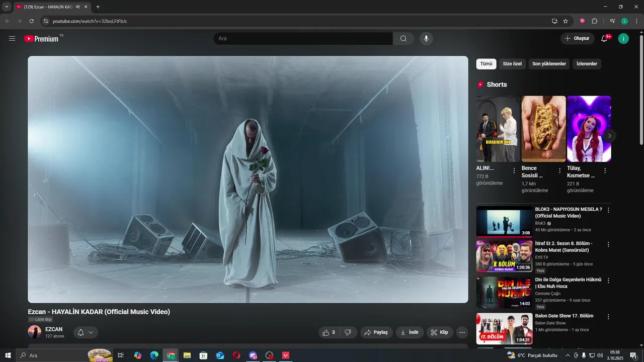This screenshot has height=362, width=644.
Task: Open the YouTube account avatar menu
Action: (x=623, y=39)
